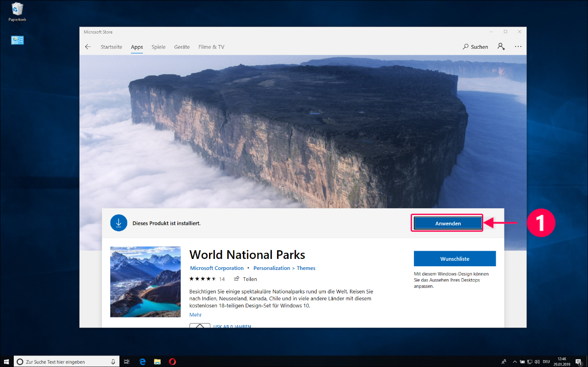Activate the microphone in taskbar search
588x367 pixels.
(113, 362)
